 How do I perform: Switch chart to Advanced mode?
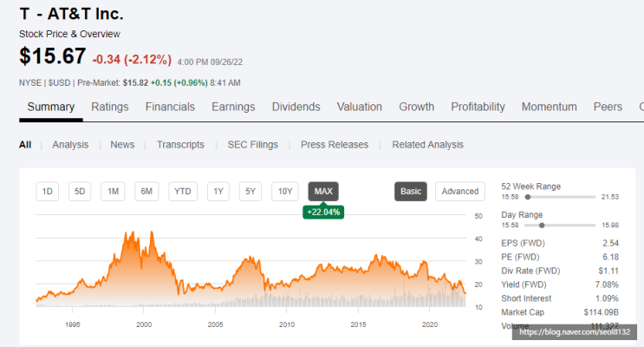[460, 192]
